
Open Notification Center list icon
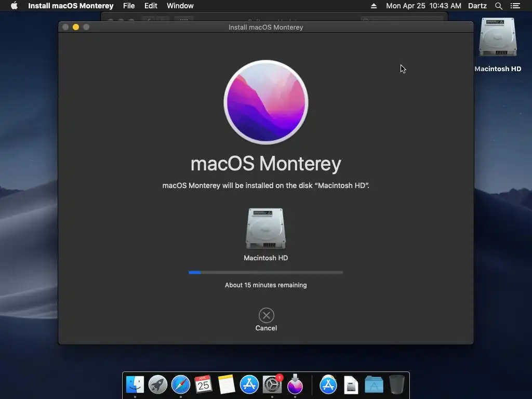515,6
